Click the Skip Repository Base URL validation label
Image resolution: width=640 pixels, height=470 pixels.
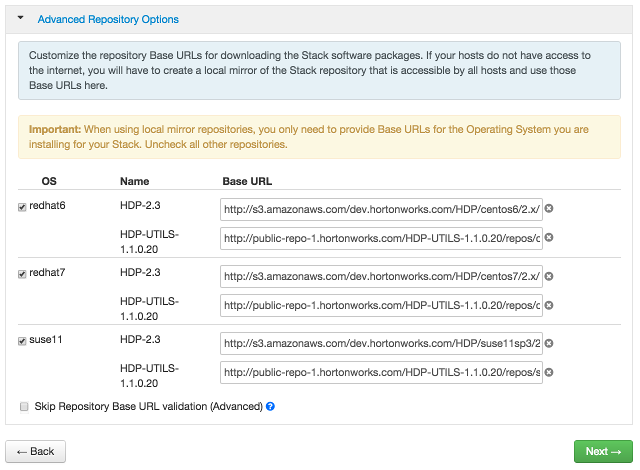pos(149,406)
